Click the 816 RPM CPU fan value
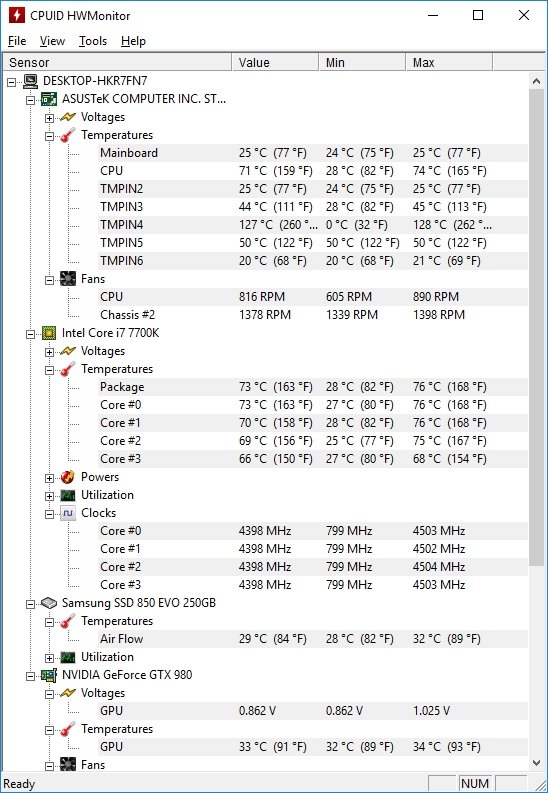The height and width of the screenshot is (793, 548). tap(262, 297)
